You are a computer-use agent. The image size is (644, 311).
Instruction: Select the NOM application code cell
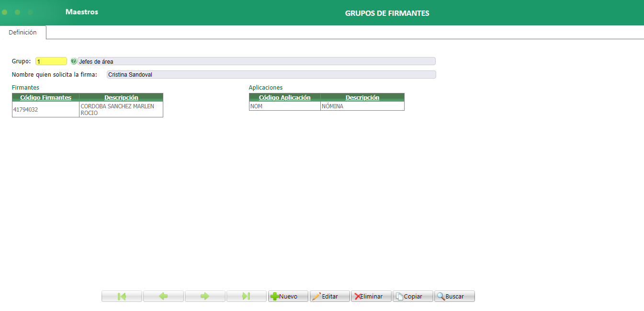(x=285, y=106)
